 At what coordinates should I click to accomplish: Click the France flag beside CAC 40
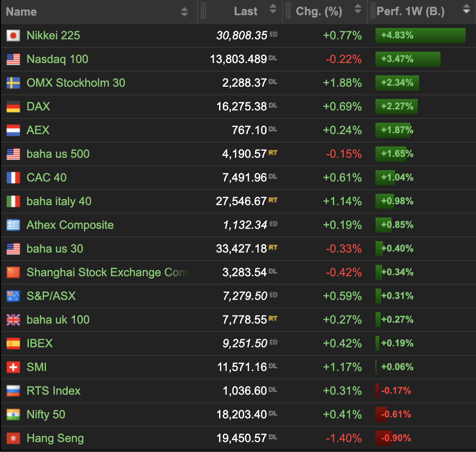[13, 178]
